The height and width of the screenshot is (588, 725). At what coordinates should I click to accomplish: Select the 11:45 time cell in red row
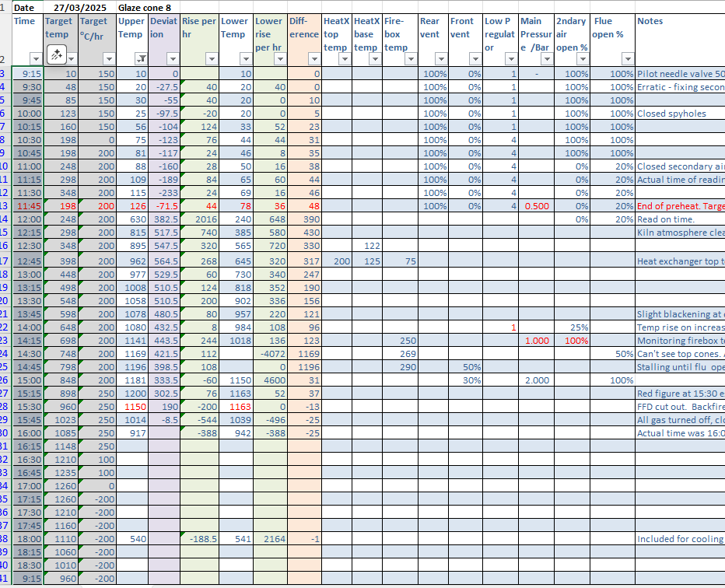[28, 206]
